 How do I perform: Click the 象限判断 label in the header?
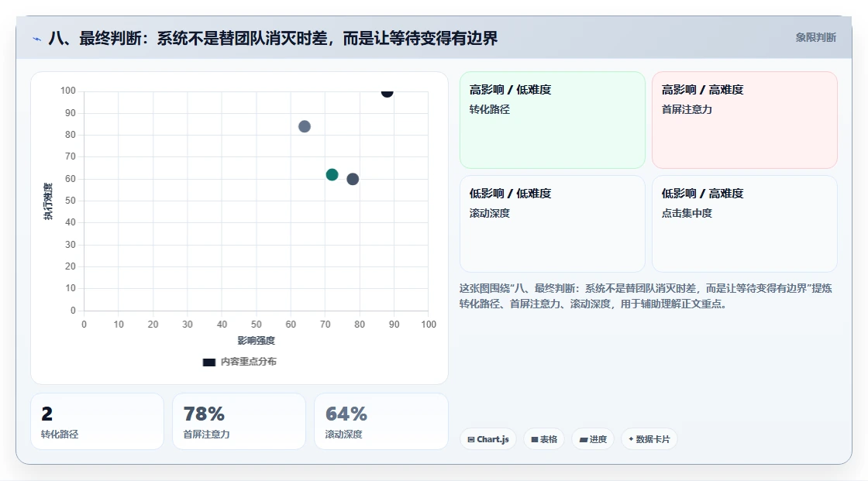click(x=815, y=38)
